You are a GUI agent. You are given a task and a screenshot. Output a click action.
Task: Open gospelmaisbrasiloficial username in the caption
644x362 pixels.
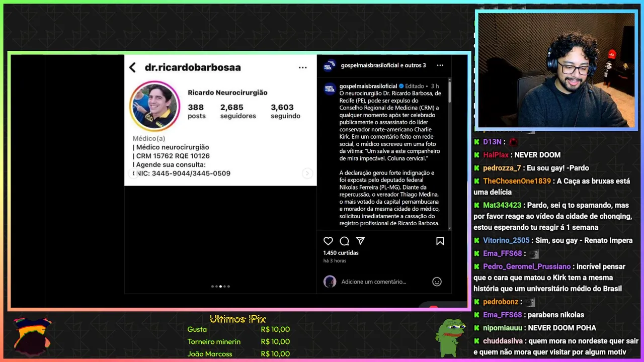click(x=368, y=86)
